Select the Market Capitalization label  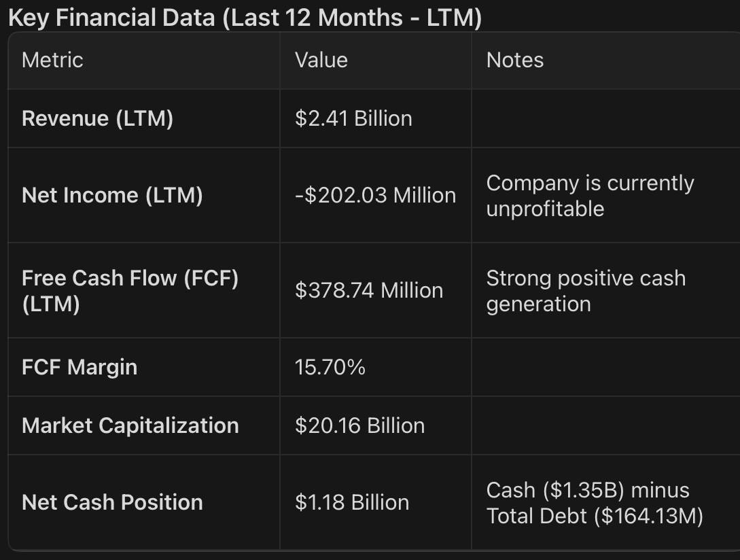click(130, 425)
